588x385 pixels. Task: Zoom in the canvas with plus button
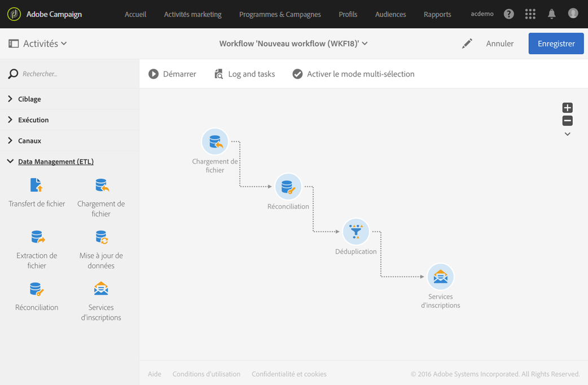tap(567, 108)
